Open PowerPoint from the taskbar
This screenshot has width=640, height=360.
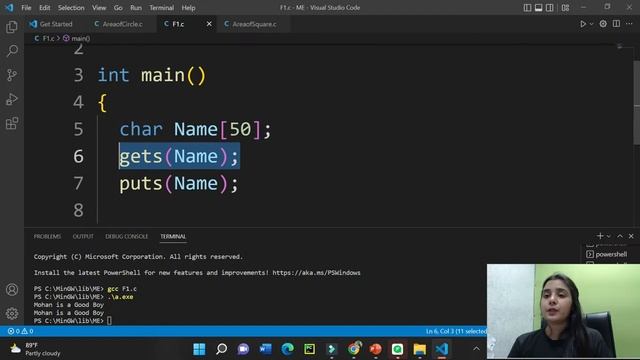click(376, 349)
